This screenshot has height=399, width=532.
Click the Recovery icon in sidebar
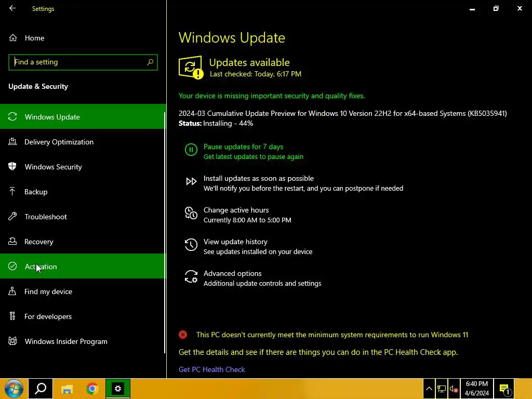tap(12, 241)
